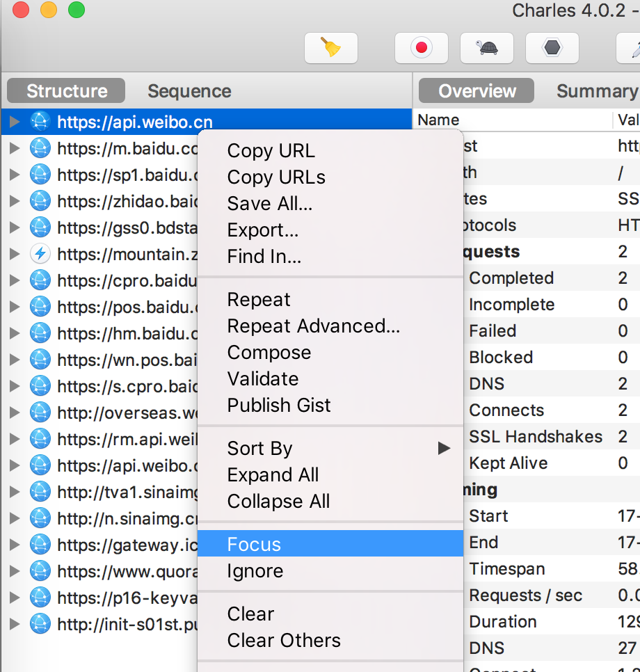The width and height of the screenshot is (640, 672).
Task: Click the Name column header
Action: click(513, 120)
